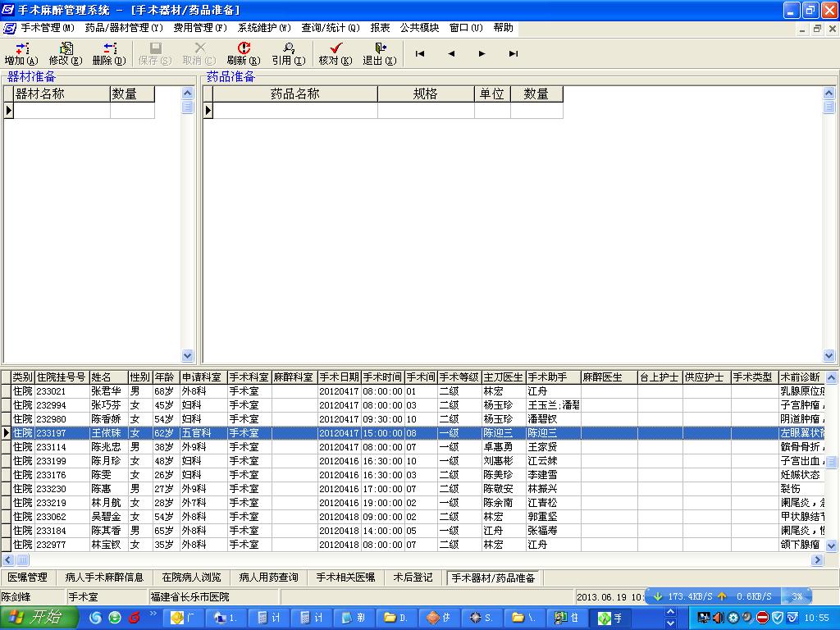Open the 系统维护(W) menu
The height and width of the screenshot is (630, 840).
(x=264, y=28)
